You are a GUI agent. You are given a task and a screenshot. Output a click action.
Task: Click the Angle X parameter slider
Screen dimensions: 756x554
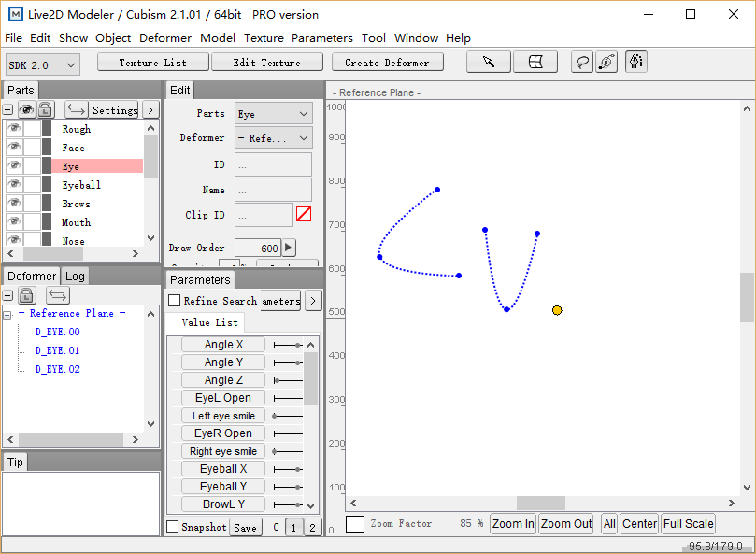coord(288,345)
